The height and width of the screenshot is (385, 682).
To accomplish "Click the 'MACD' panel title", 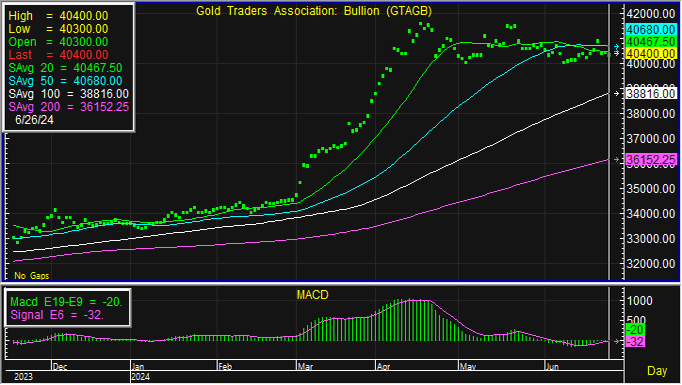I will (x=312, y=295).
